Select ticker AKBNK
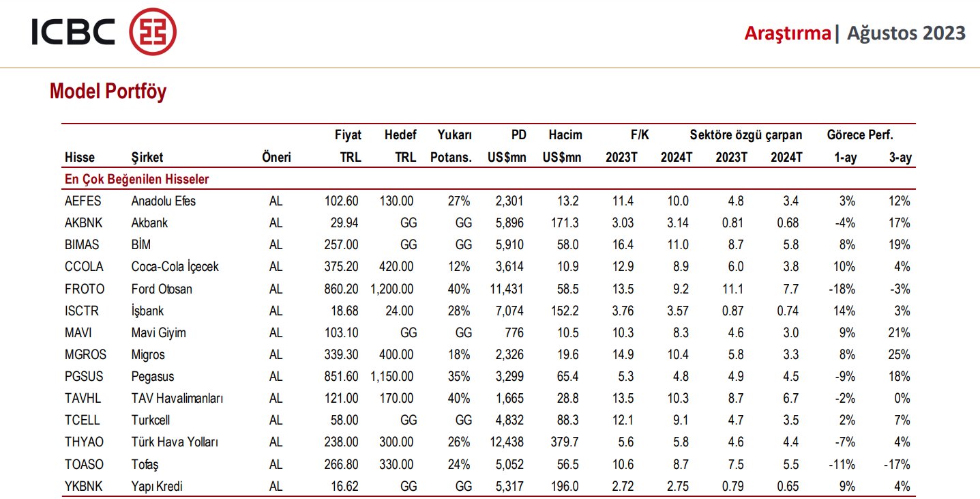 click(83, 223)
